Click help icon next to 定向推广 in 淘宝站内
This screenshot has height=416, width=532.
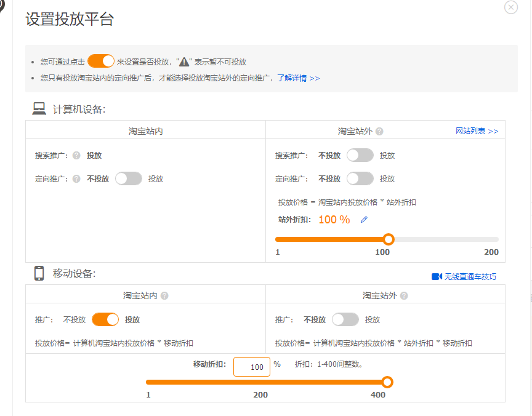point(76,179)
